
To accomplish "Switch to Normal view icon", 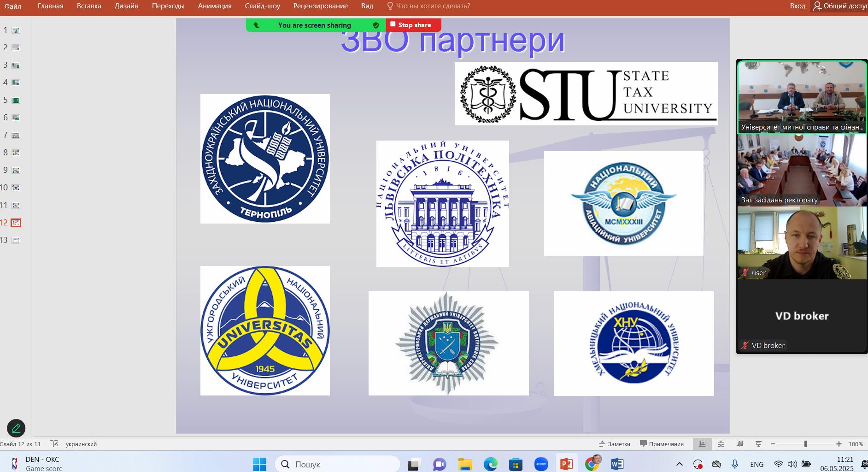I will click(702, 444).
